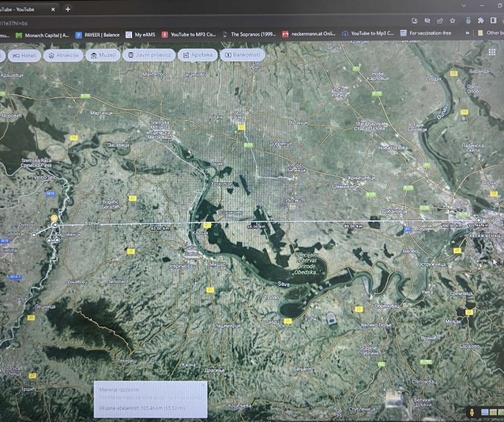Switch to the YouTube tab

tap(20, 9)
